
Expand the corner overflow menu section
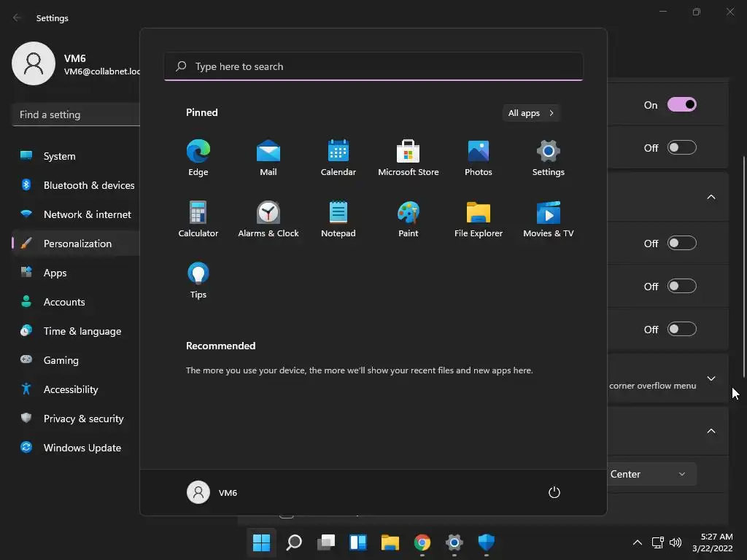(711, 378)
